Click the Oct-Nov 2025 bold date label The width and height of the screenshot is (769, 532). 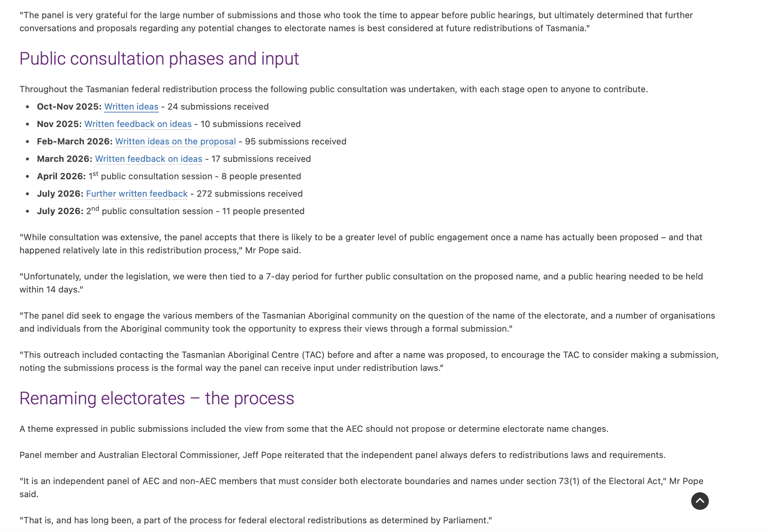click(69, 107)
